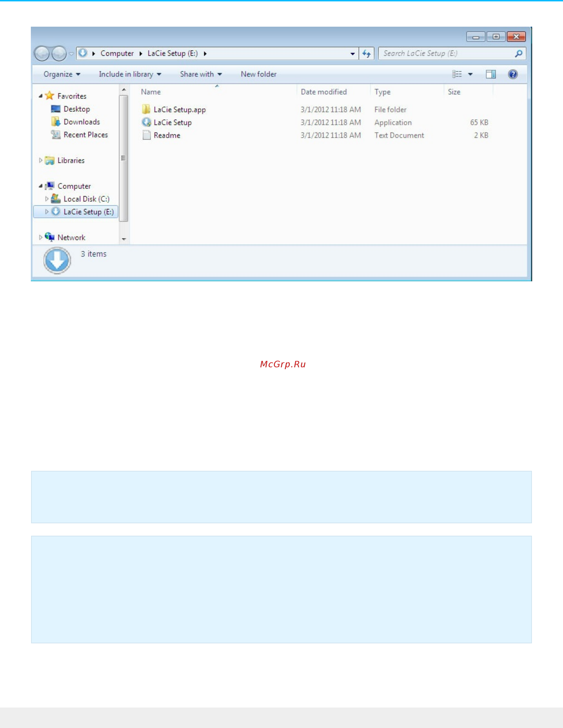Screen dimensions: 563x728
Task: Click the large drive icon in details pane
Action: (57, 260)
